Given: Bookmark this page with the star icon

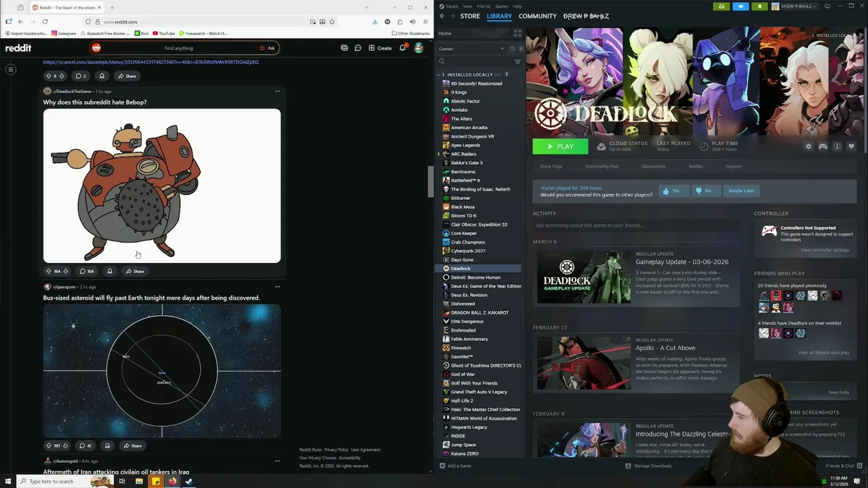Looking at the screenshot, I should pos(332,22).
